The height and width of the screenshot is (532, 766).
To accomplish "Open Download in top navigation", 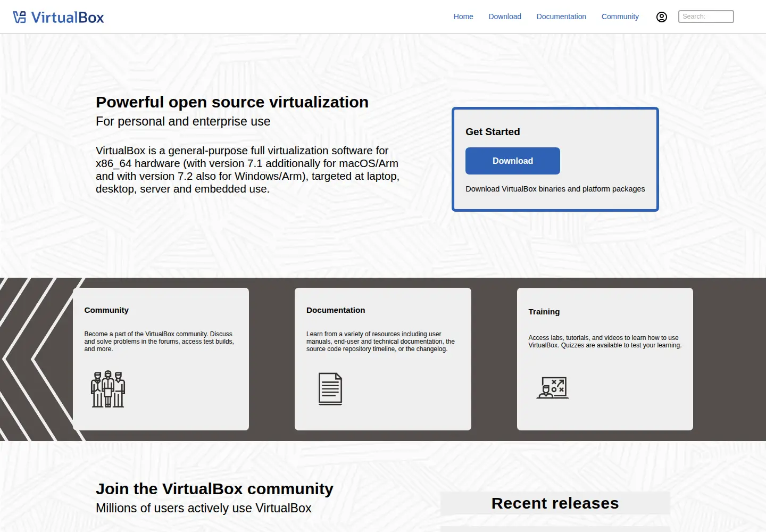I will click(x=505, y=16).
